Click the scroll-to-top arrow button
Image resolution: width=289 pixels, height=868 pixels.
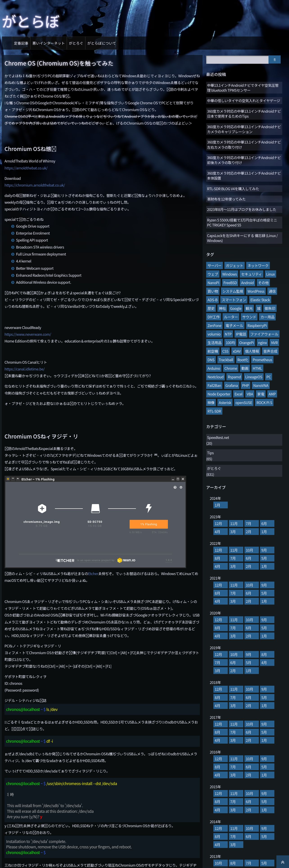283,862
